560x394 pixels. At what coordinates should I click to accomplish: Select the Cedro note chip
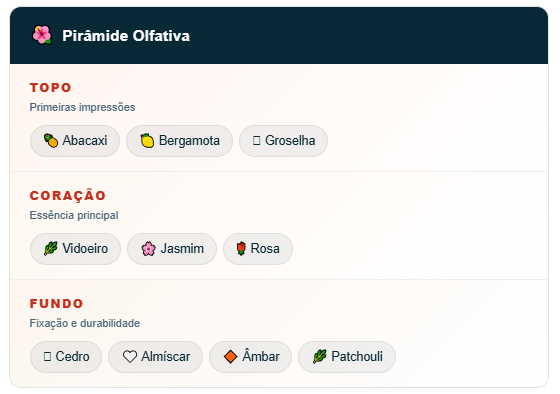click(x=66, y=356)
